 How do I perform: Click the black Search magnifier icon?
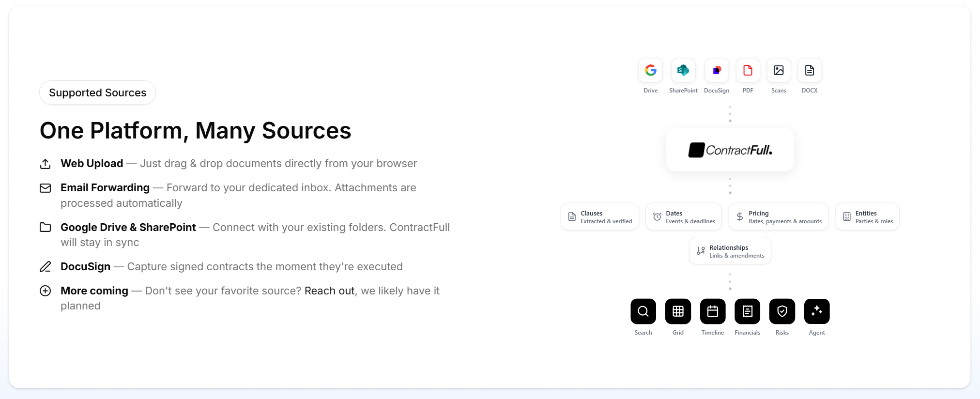pyautogui.click(x=643, y=311)
